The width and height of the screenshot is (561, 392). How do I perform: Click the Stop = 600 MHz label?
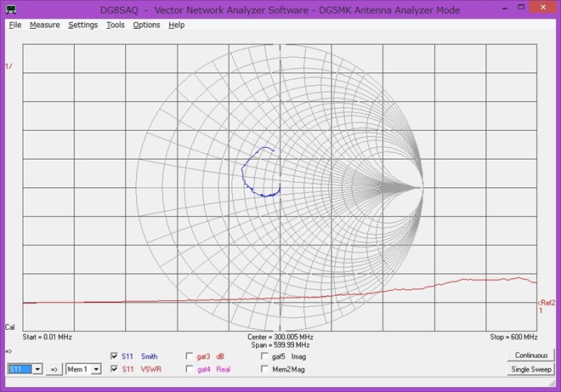point(513,337)
